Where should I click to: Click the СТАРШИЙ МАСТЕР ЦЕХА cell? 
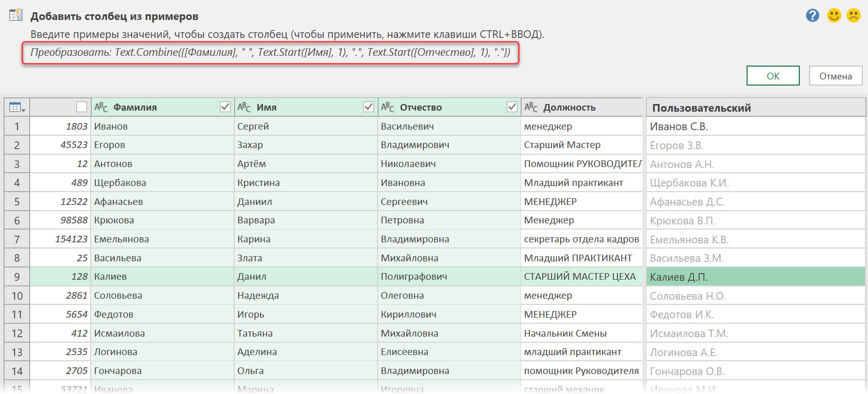pos(582,277)
